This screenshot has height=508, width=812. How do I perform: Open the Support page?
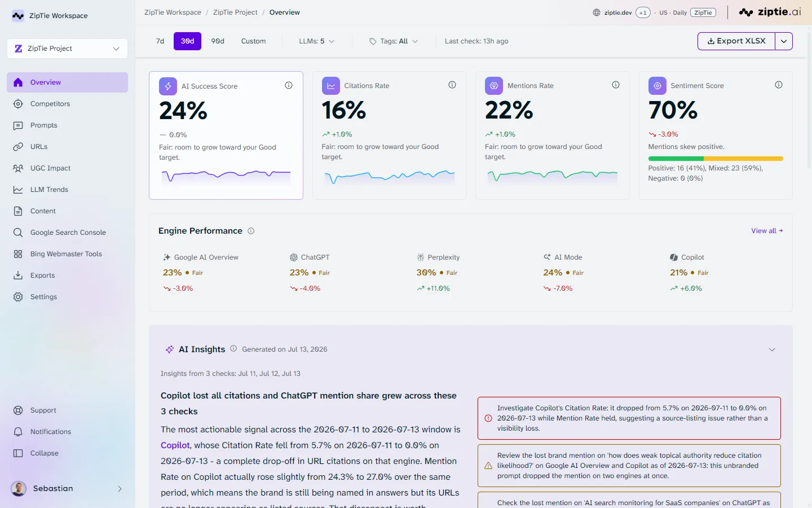pyautogui.click(x=67, y=410)
